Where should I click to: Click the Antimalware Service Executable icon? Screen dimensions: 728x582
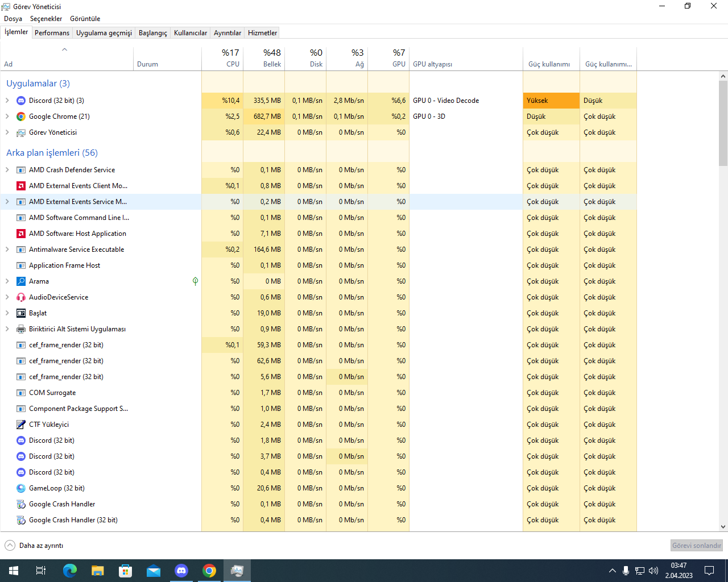[21, 250]
